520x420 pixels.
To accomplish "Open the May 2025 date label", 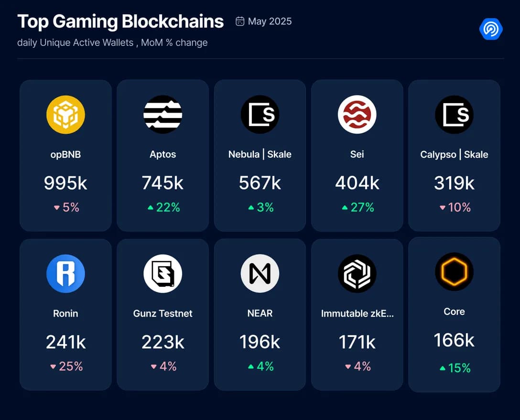I will click(x=270, y=21).
